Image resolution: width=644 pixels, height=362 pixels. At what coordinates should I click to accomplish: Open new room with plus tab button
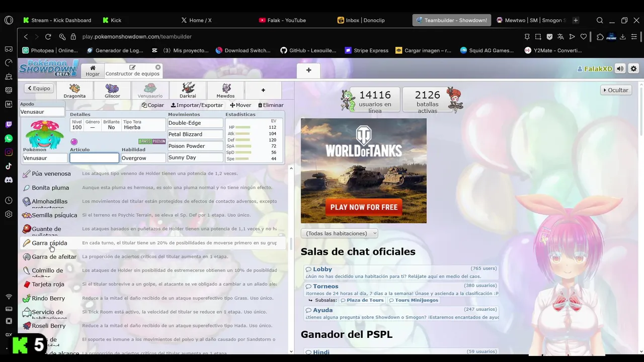[x=308, y=70]
